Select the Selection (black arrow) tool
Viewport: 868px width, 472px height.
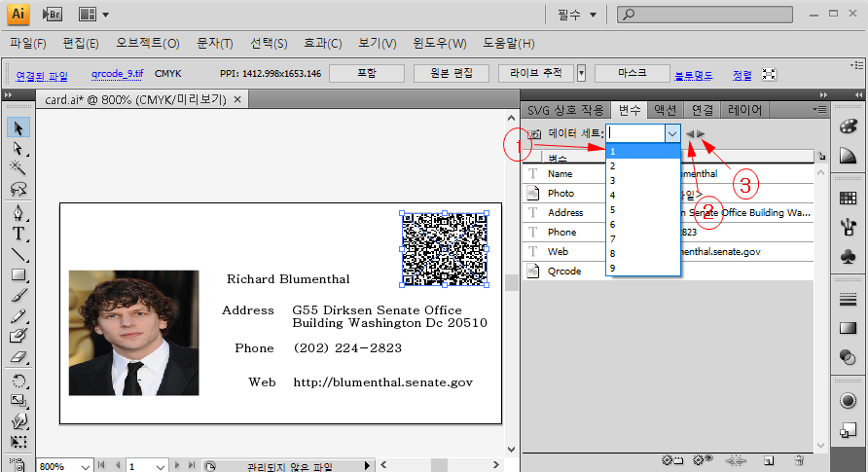click(18, 127)
